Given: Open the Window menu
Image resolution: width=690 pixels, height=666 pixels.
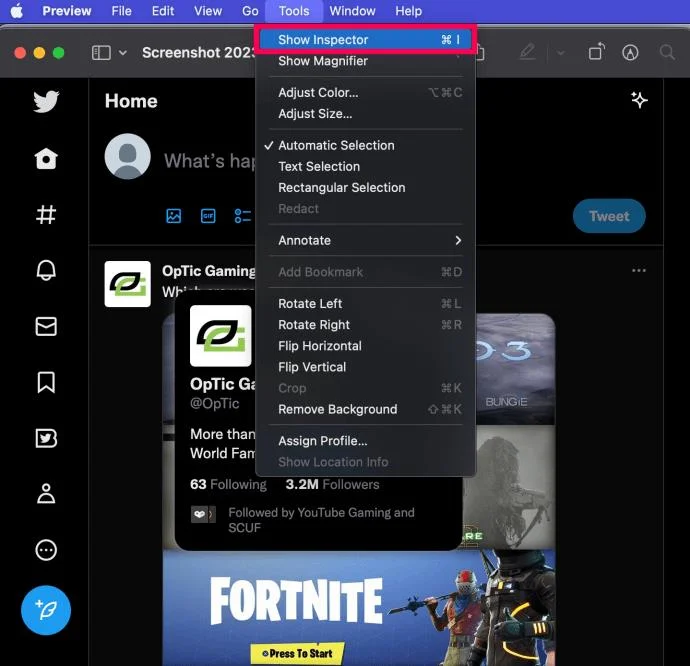Looking at the screenshot, I should coord(352,11).
